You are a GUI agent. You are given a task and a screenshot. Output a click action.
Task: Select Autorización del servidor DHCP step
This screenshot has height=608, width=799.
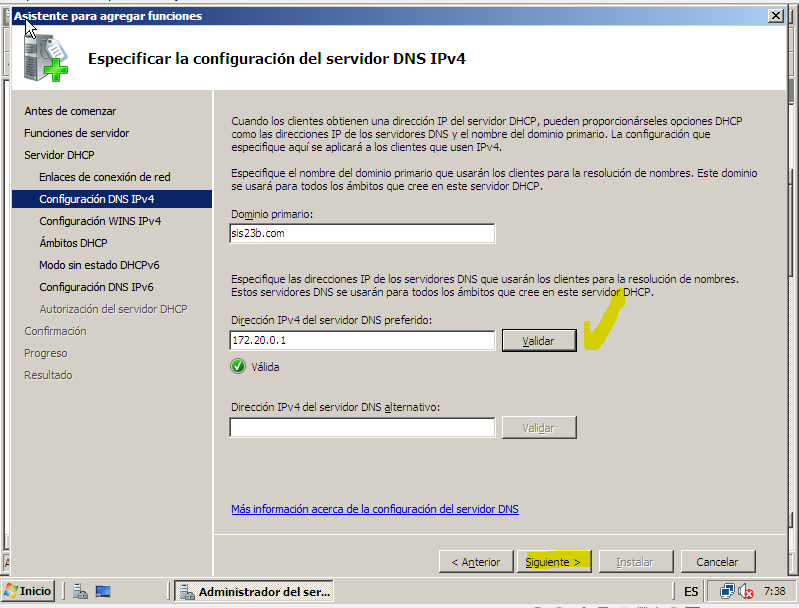point(113,309)
